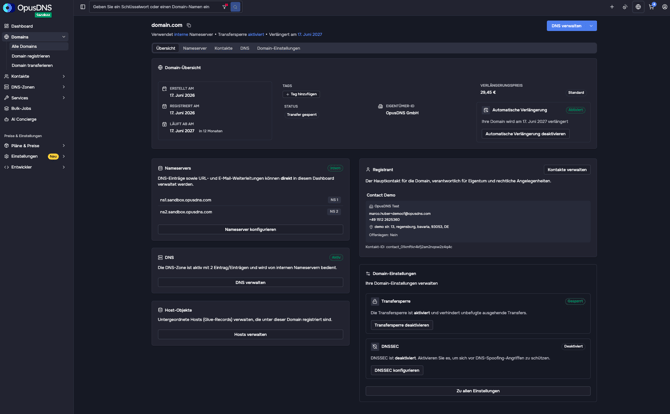Switch to the DNS tab

point(244,48)
